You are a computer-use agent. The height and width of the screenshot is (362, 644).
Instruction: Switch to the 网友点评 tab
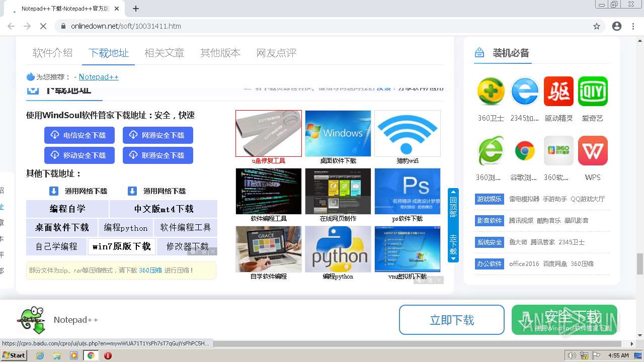pos(276,53)
